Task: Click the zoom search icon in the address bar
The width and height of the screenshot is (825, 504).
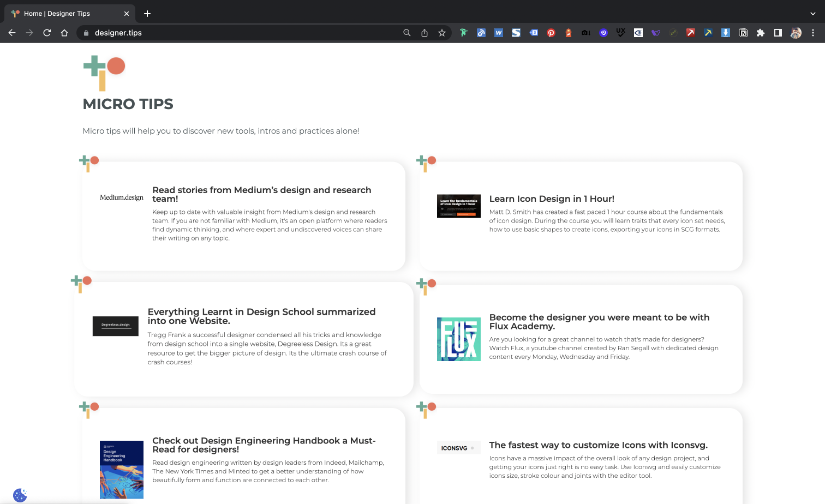Action: pyautogui.click(x=407, y=33)
